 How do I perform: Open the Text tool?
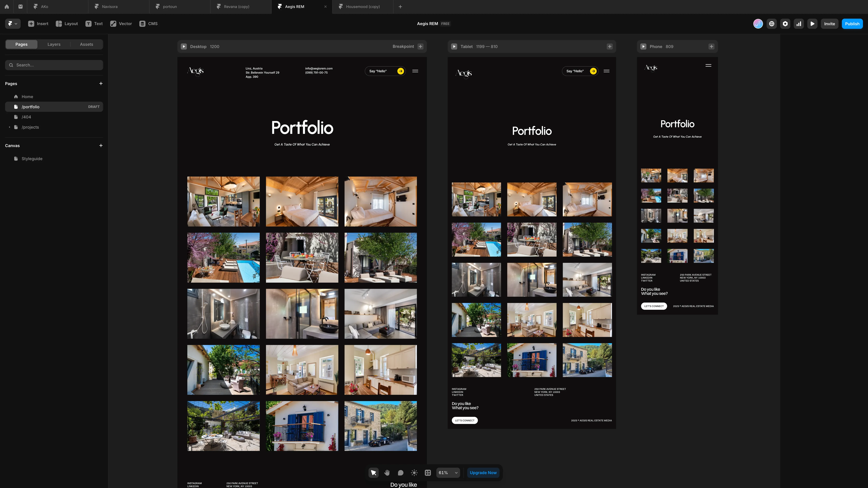pyautogui.click(x=94, y=24)
